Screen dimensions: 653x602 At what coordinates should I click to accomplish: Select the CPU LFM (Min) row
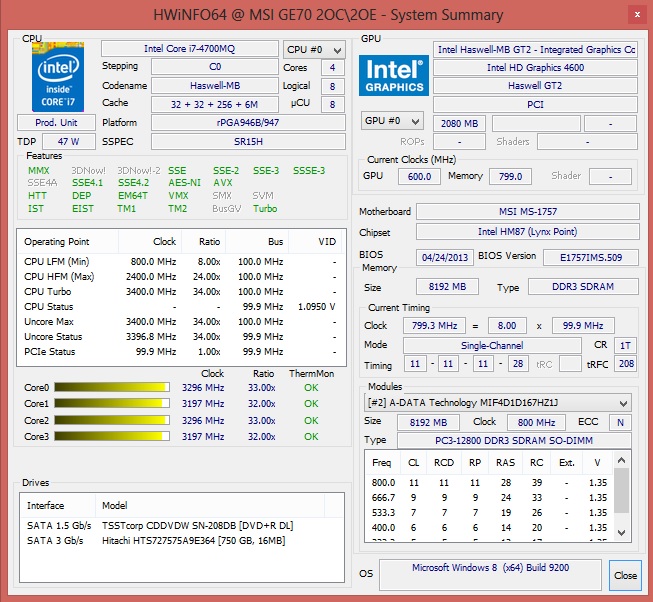click(x=181, y=261)
